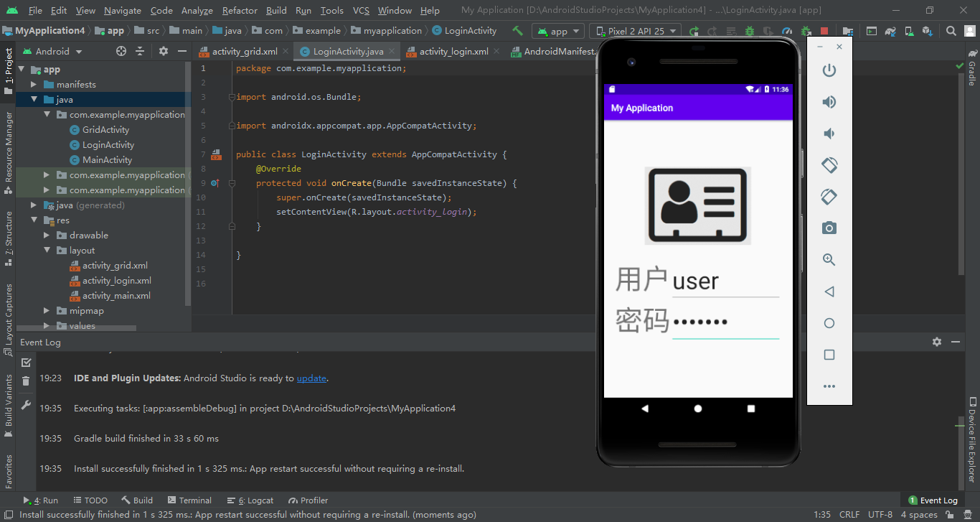This screenshot has width=980, height=522.
Task: Open the Pixel 2 API 25 device dropdown
Action: click(636, 31)
